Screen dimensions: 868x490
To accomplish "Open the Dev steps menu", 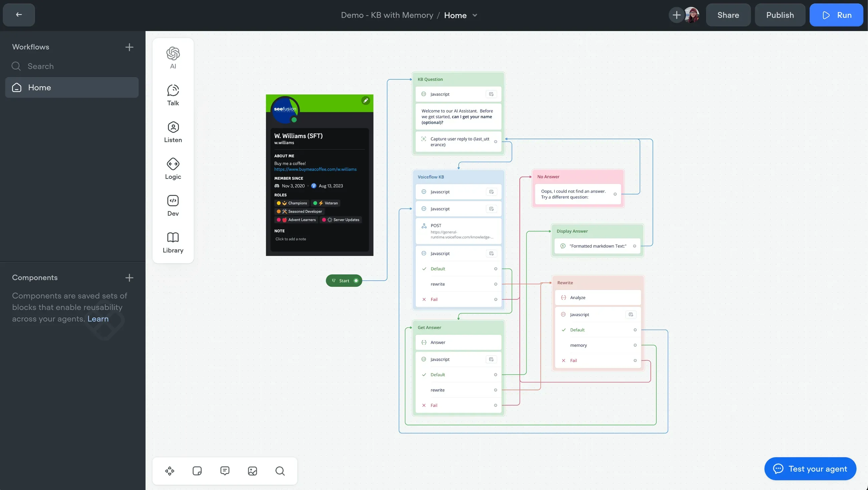I will coord(173,205).
